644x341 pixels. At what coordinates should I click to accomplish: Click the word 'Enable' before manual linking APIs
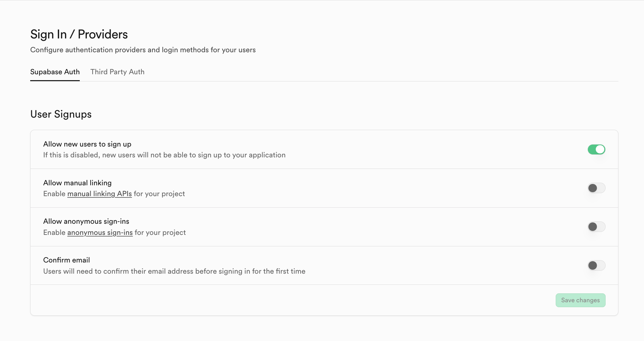(54, 194)
